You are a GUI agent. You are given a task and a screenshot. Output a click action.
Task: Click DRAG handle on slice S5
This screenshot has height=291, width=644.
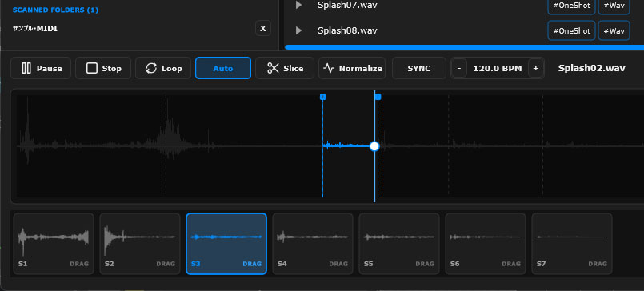425,264
